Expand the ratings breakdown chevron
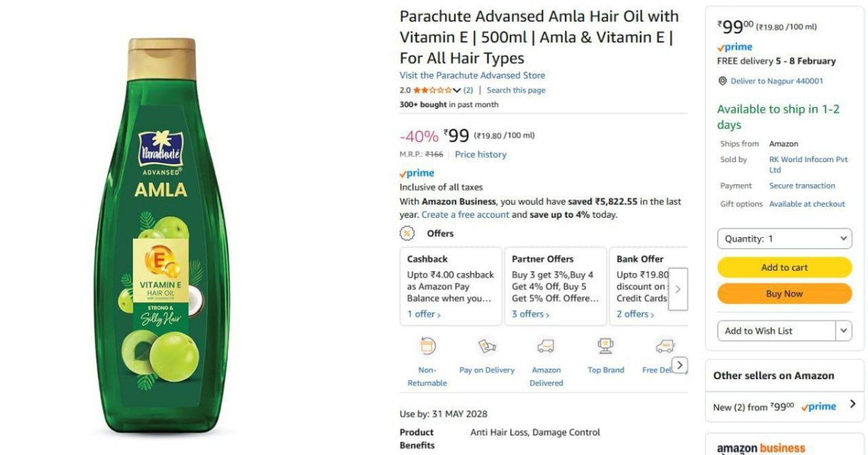This screenshot has height=455, width=868. (456, 90)
